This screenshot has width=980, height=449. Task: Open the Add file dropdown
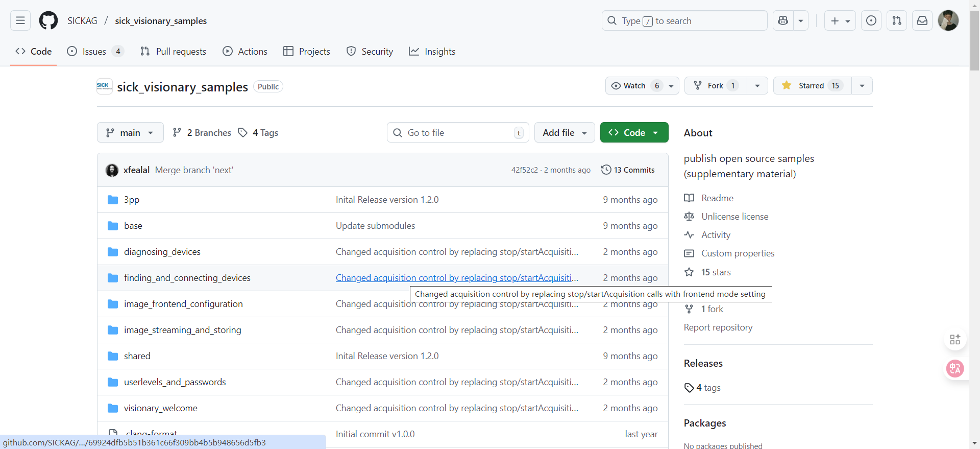click(x=565, y=132)
